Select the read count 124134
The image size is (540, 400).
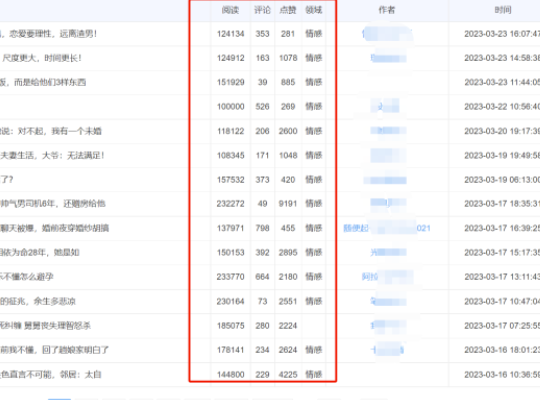(230, 34)
